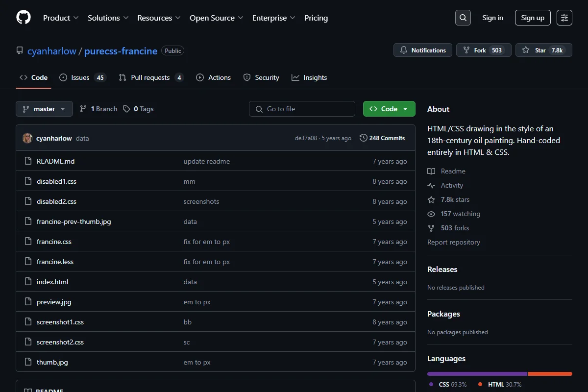Click cyanharlow's avatar in the commit row
Viewport: 588px width, 392px height.
point(27,138)
